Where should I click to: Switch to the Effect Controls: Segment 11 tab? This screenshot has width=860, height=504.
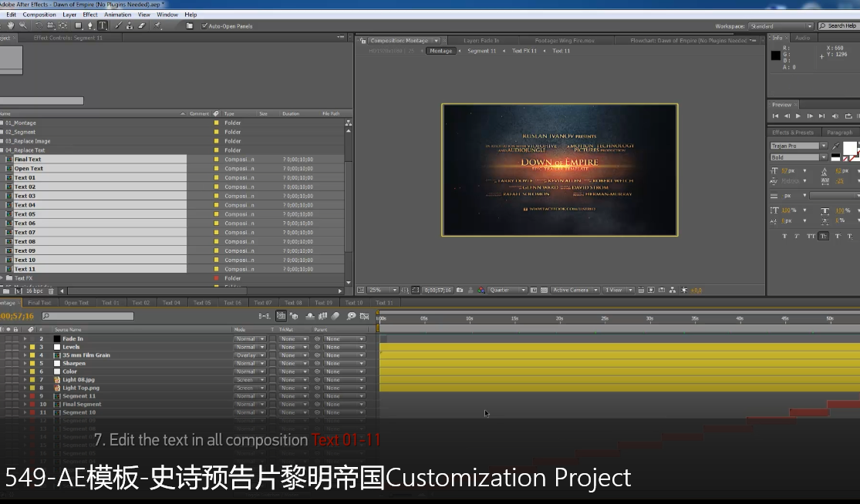coord(68,38)
